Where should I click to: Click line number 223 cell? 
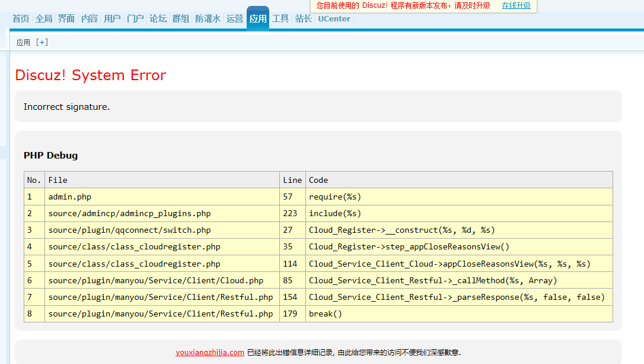pyautogui.click(x=292, y=213)
